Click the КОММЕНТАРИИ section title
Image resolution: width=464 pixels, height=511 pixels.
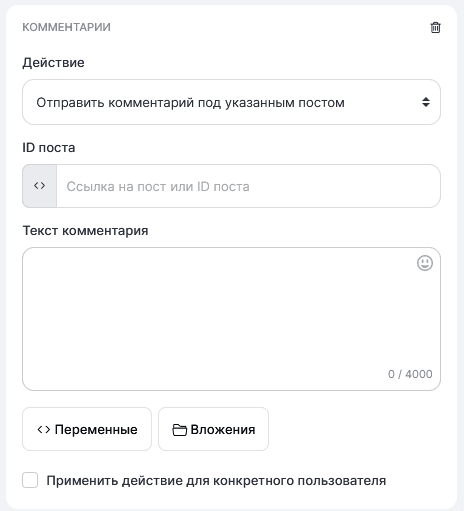[x=66, y=27]
